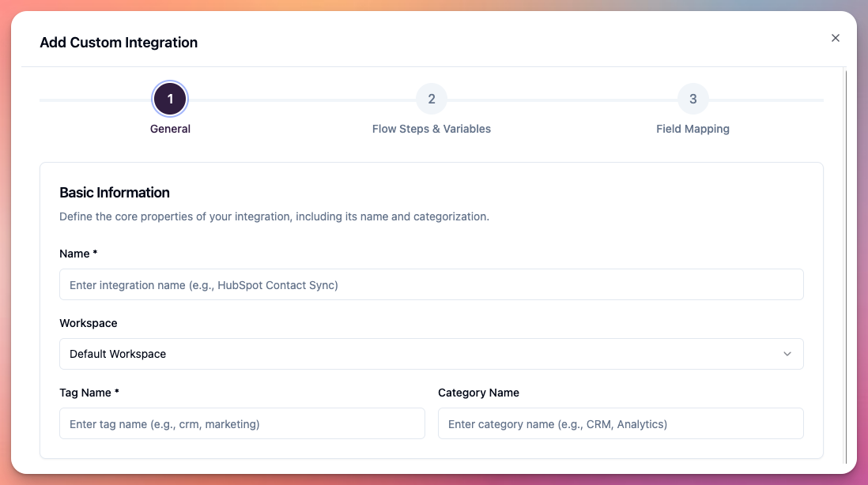This screenshot has height=485, width=868.
Task: Click the Flow Steps & Variables step bubble
Action: (432, 98)
